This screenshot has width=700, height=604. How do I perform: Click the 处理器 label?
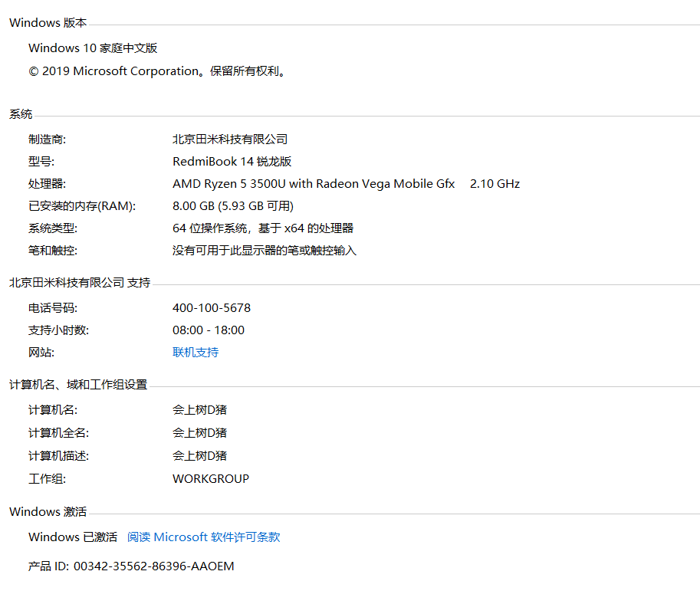pyautogui.click(x=48, y=184)
